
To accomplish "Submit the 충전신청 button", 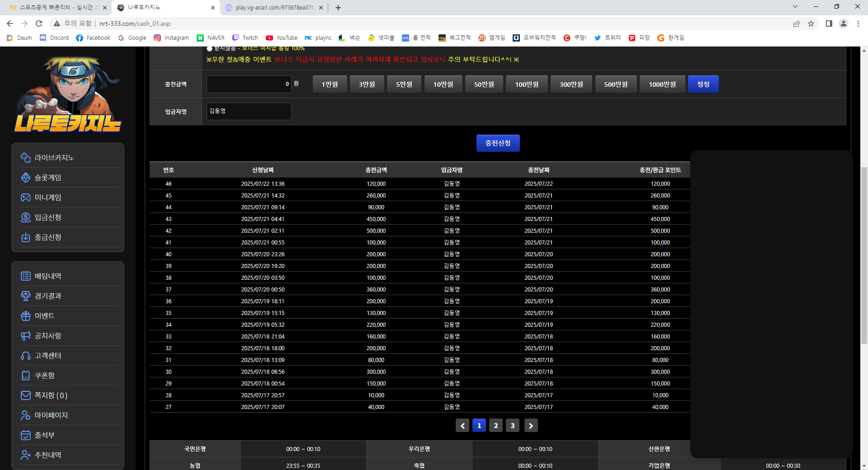I will point(498,143).
